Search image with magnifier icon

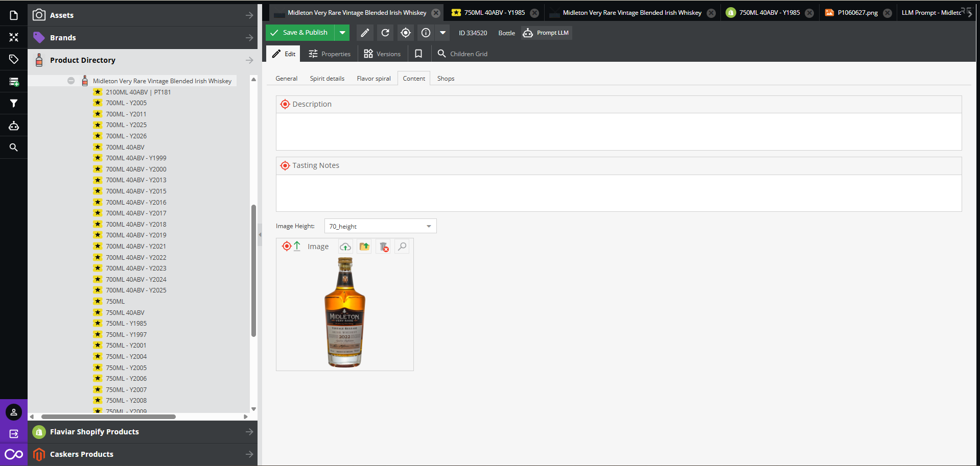coord(403,247)
